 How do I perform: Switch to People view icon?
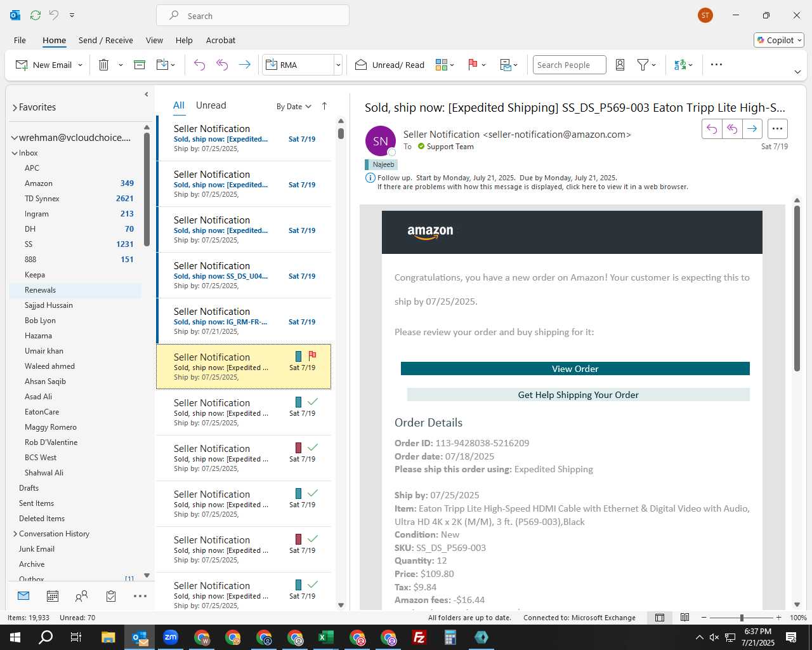(x=81, y=596)
